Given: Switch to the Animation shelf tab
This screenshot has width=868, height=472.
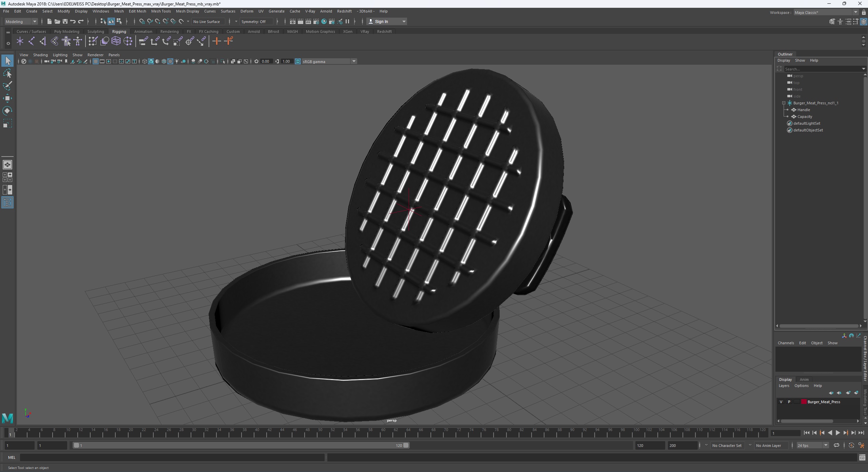Looking at the screenshot, I should point(143,32).
